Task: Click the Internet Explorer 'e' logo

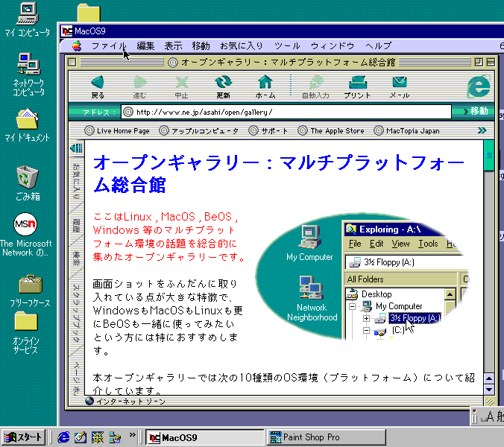Action: click(479, 86)
